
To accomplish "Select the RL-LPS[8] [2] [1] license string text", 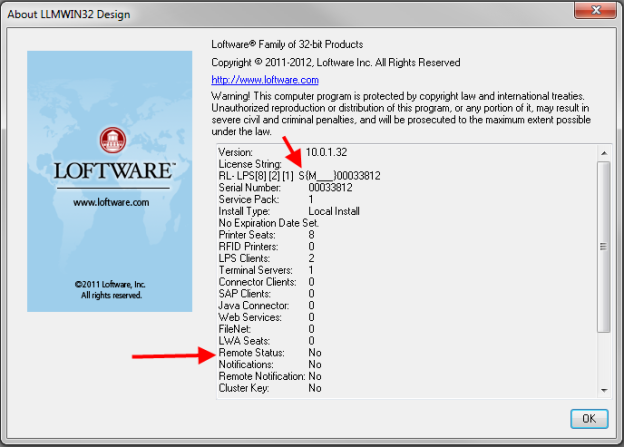I will click(299, 176).
